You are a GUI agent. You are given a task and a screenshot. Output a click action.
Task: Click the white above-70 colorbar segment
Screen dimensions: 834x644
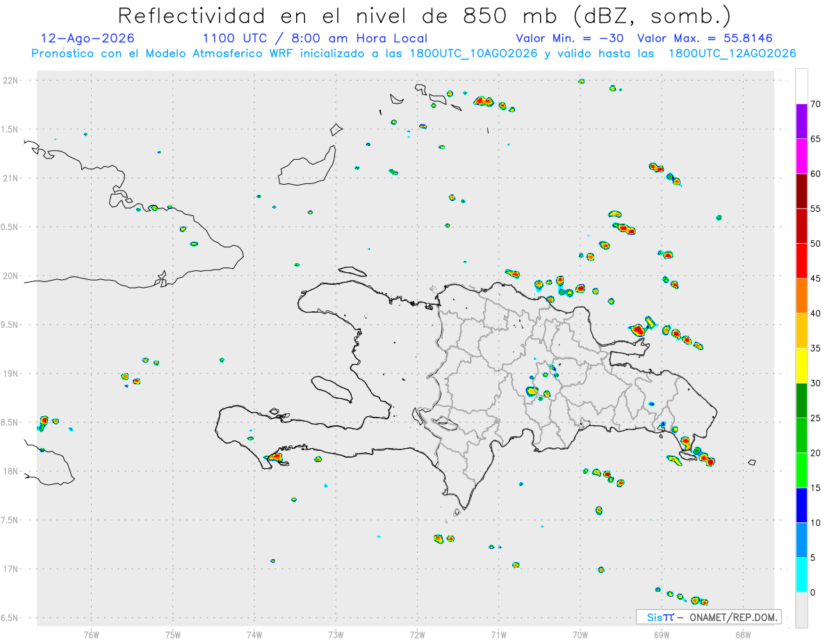tap(801, 86)
